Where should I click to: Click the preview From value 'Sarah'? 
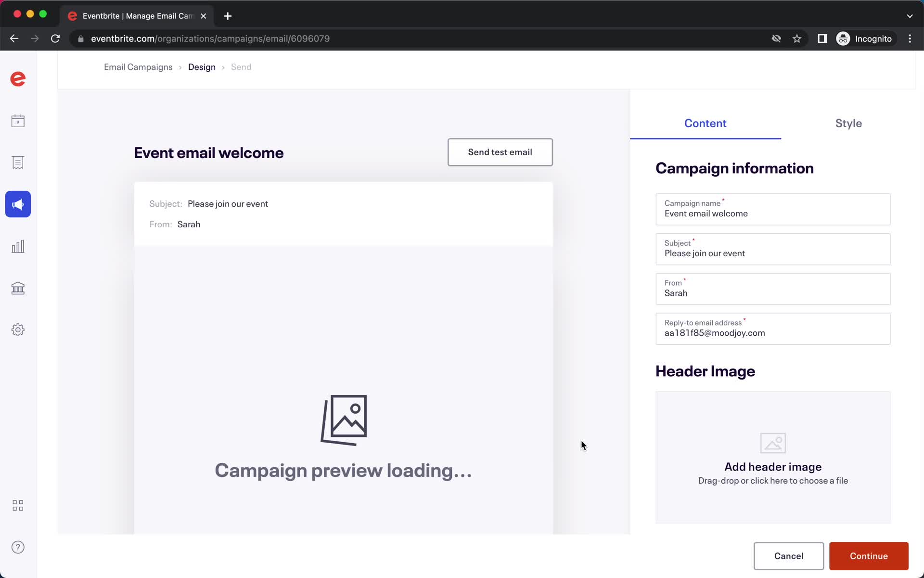(189, 224)
